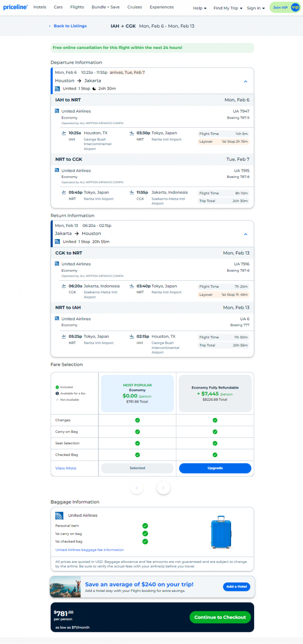This screenshot has width=303, height=644.
Task: Open the Experiences menu item
Action: [x=161, y=7]
